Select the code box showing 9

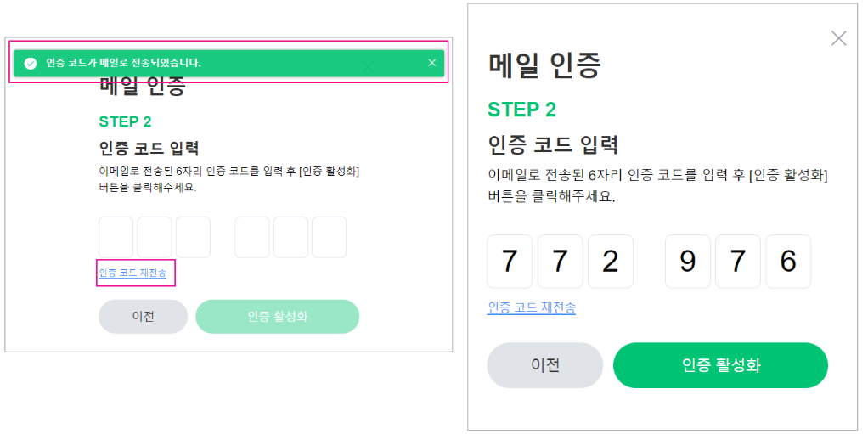(688, 262)
